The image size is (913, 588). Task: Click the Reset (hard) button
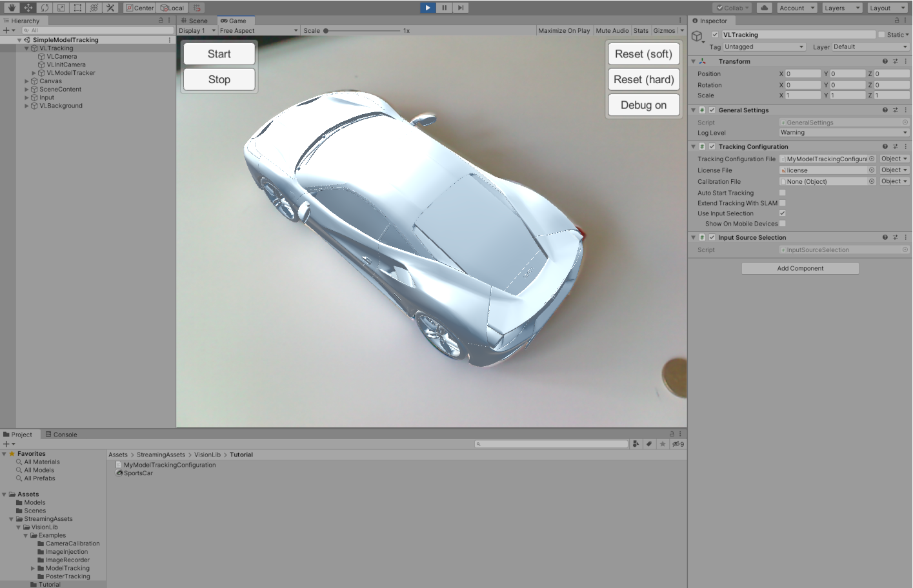[x=643, y=79]
